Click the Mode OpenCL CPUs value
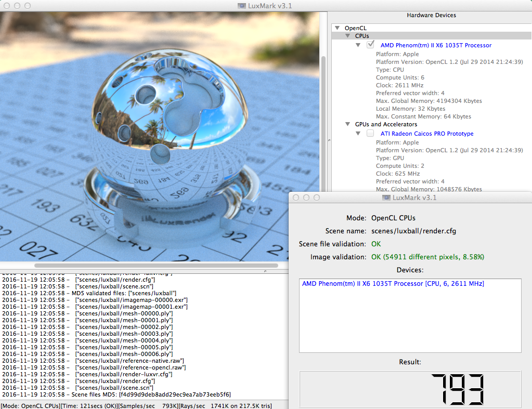 tap(393, 218)
